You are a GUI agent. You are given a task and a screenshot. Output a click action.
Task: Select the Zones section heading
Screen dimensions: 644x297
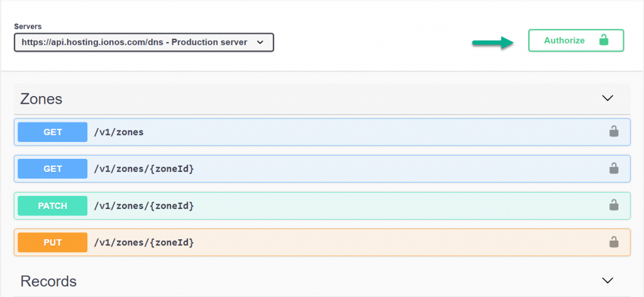(x=42, y=99)
